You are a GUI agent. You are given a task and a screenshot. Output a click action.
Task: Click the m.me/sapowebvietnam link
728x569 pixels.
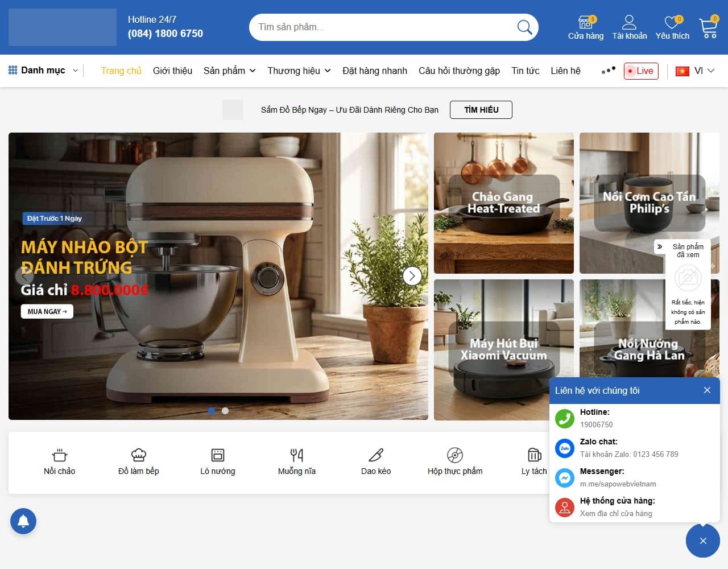[618, 484]
